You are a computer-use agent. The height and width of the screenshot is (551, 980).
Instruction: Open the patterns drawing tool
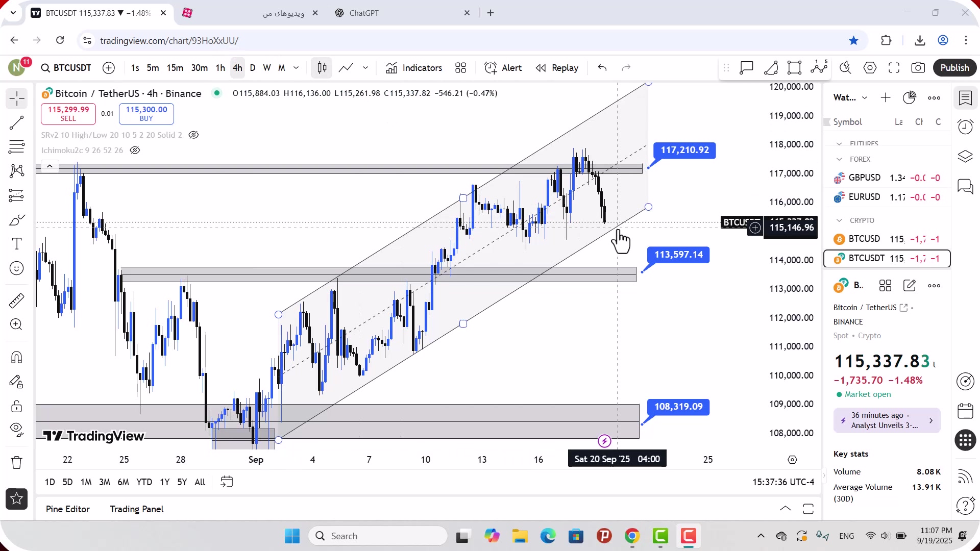(x=17, y=171)
